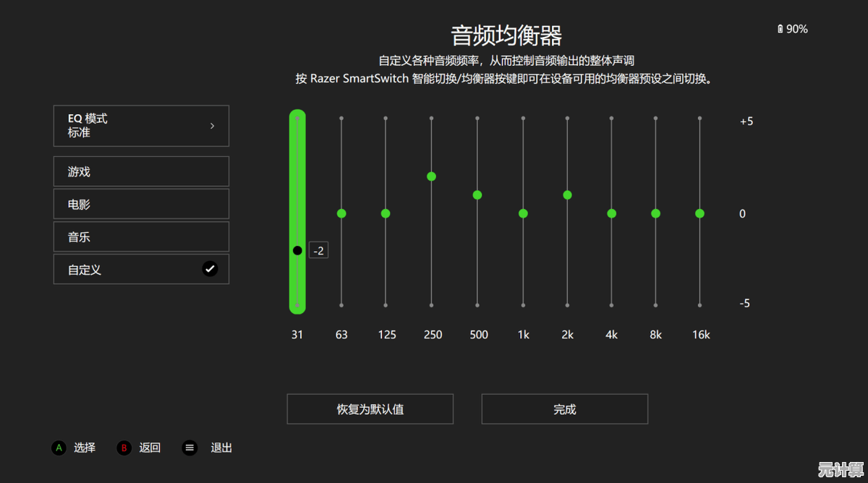This screenshot has width=868, height=483.
Task: Click the 0 scale label
Action: coord(742,214)
